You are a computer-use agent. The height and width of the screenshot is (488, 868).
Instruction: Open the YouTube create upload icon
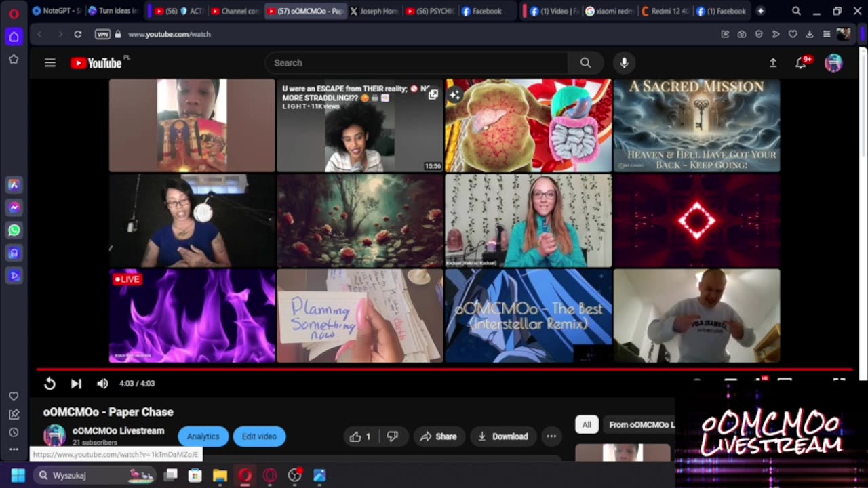point(772,63)
